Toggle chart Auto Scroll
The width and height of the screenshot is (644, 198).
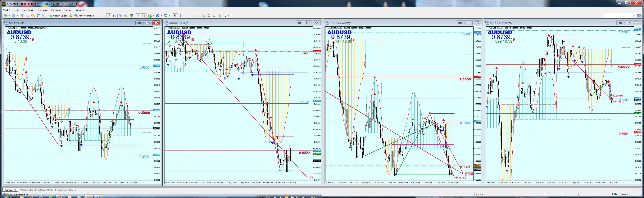point(138,16)
